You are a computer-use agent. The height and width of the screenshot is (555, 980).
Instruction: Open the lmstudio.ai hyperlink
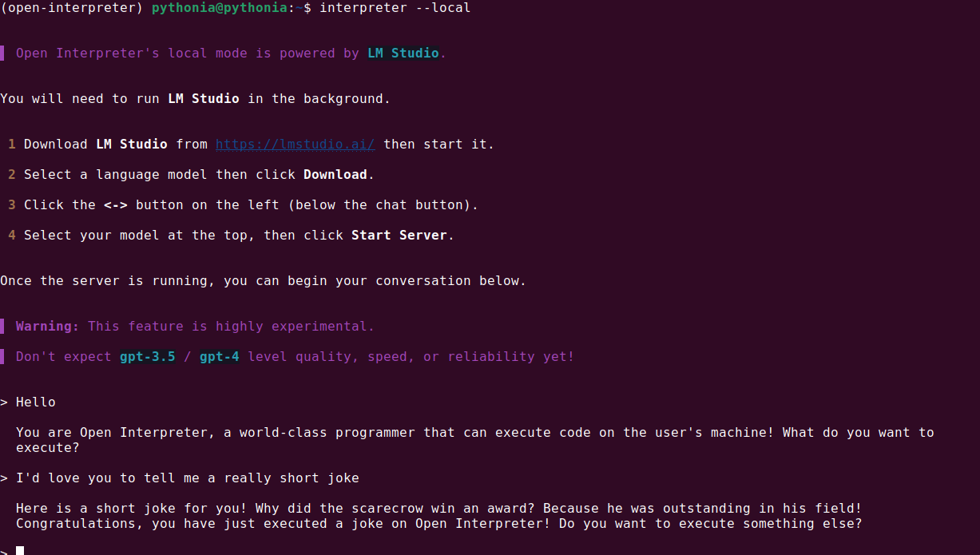tap(295, 145)
